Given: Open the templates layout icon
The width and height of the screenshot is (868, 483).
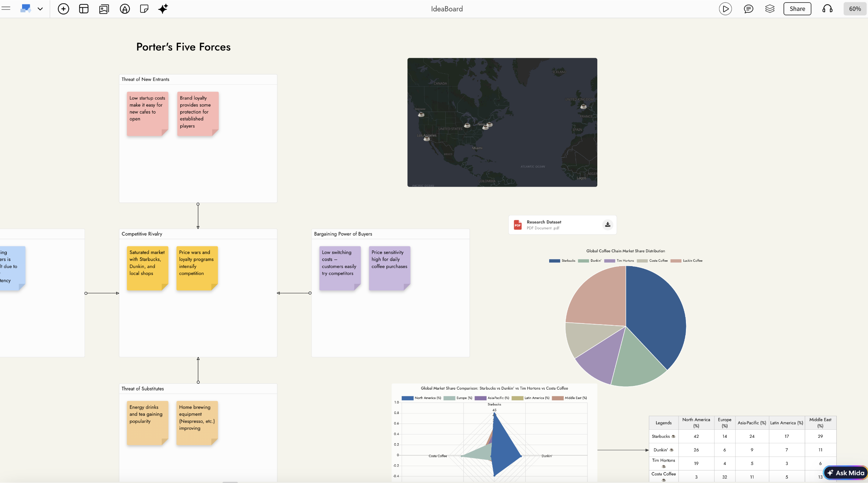Looking at the screenshot, I should coord(84,9).
